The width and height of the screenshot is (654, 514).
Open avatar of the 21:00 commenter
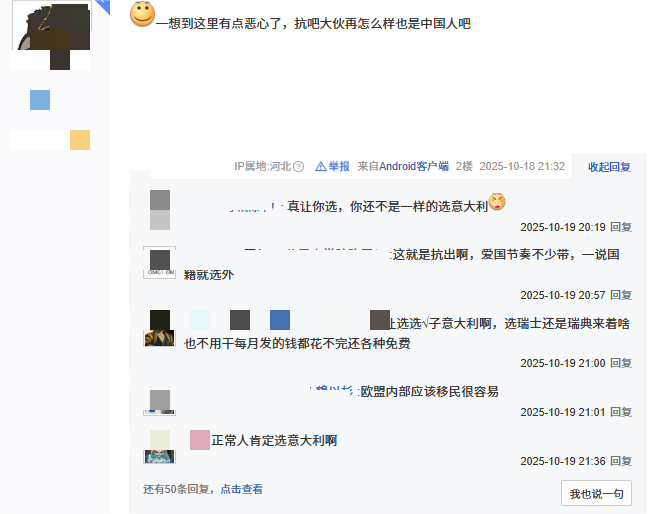pyautogui.click(x=159, y=328)
